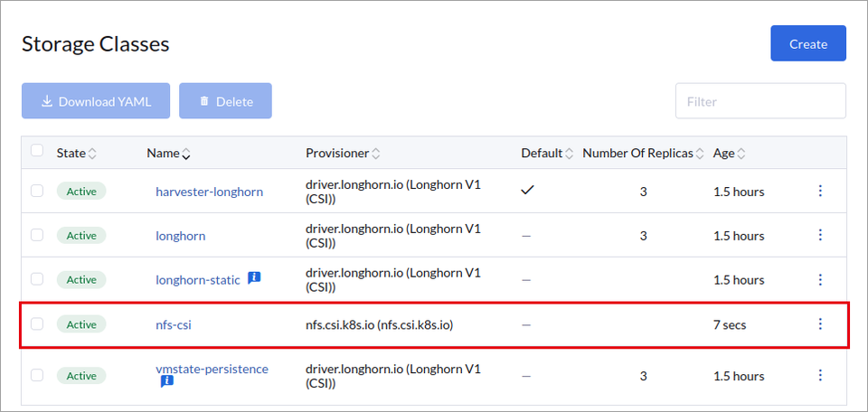This screenshot has width=868, height=412.
Task: Open actions menu for vmstate-persistence row
Action: pyautogui.click(x=820, y=376)
